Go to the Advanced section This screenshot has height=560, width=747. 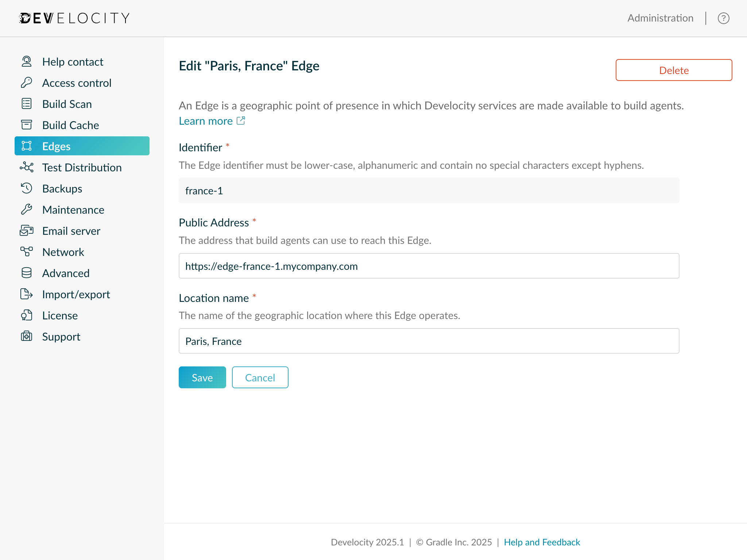pos(66,273)
